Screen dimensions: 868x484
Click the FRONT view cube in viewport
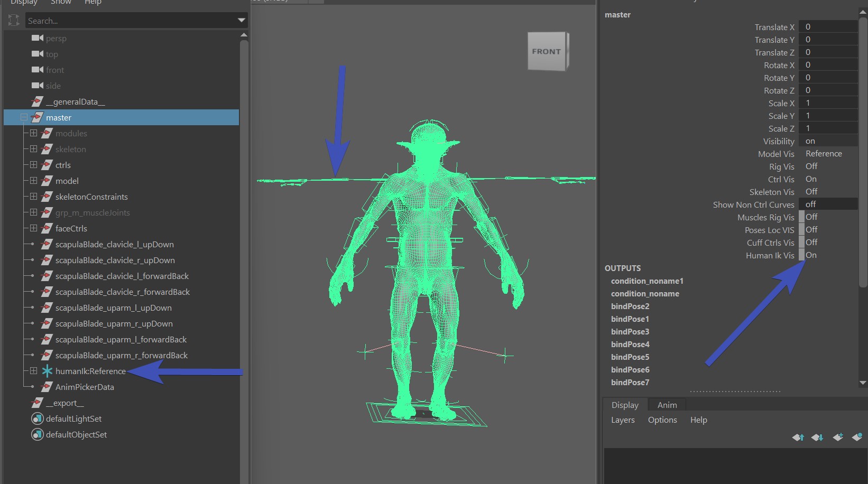(x=547, y=51)
